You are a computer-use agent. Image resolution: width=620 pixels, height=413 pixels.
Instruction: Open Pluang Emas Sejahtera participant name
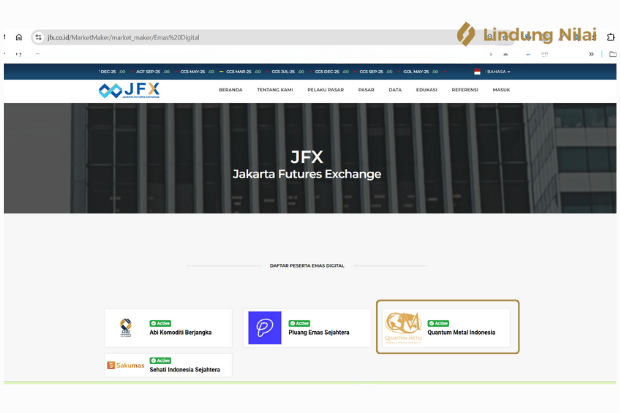319,333
